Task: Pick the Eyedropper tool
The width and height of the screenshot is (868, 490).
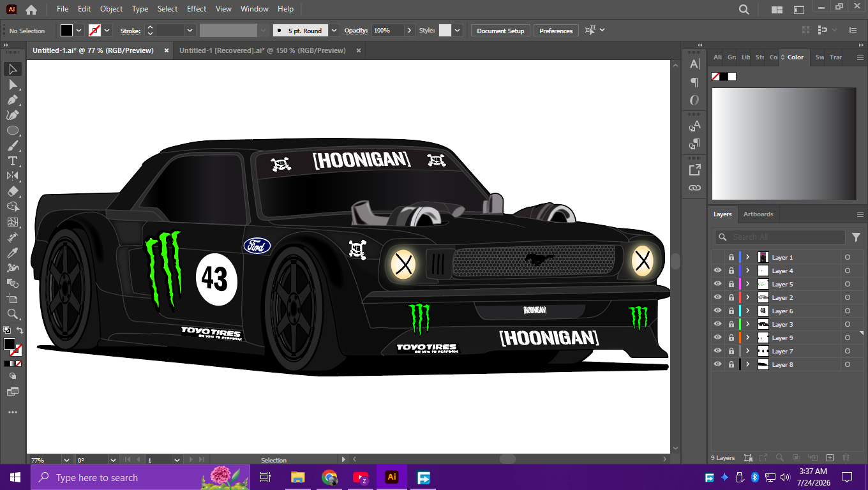Action: click(x=12, y=253)
